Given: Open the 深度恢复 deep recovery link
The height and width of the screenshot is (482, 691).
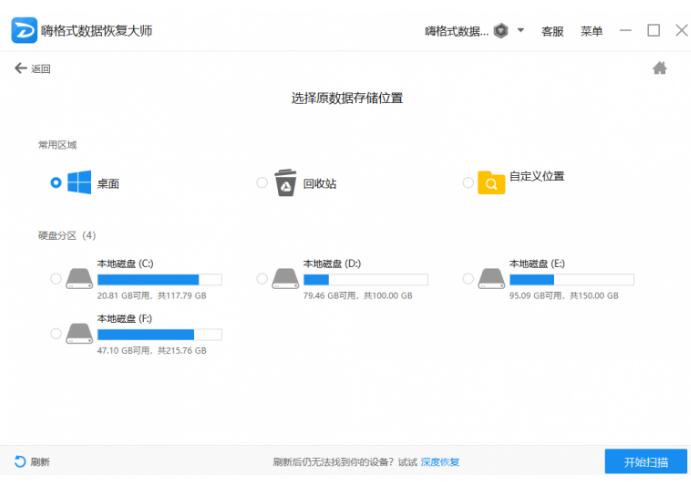Looking at the screenshot, I should 440,462.
